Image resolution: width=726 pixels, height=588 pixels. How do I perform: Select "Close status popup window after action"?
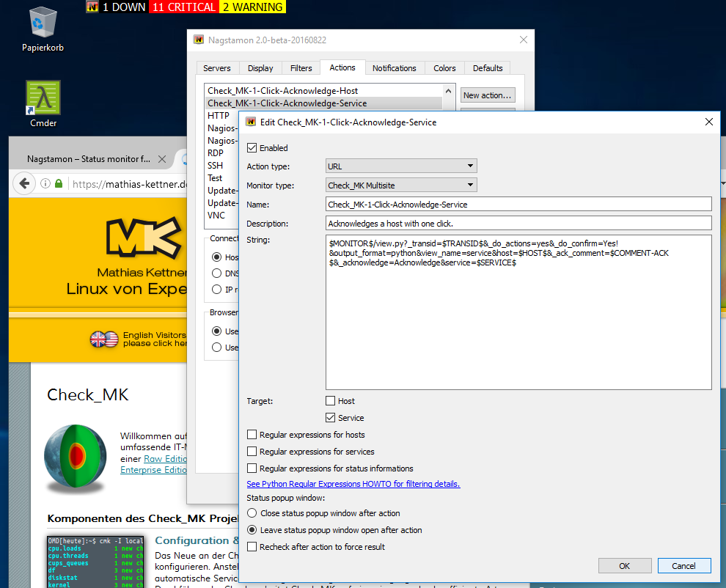[x=252, y=513]
